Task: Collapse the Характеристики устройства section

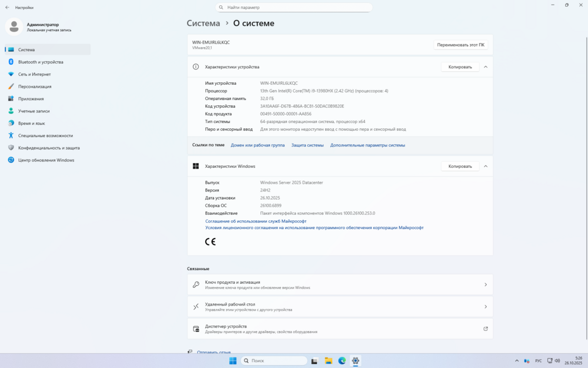Action: pos(486,67)
